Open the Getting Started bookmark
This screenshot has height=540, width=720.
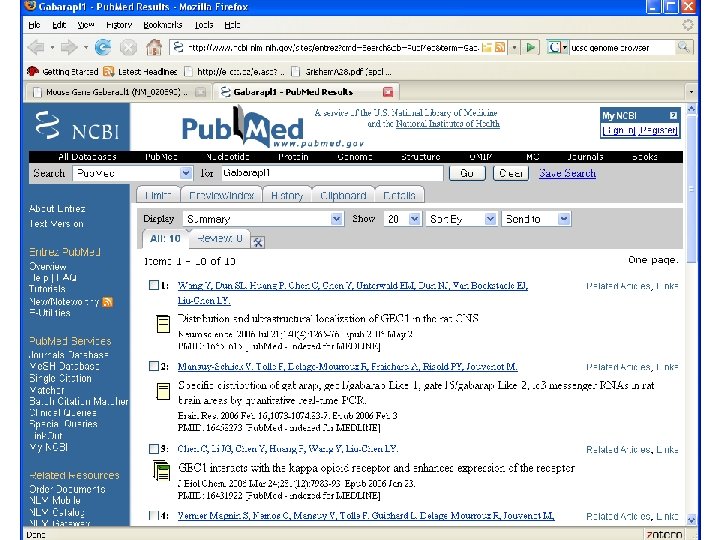point(63,72)
